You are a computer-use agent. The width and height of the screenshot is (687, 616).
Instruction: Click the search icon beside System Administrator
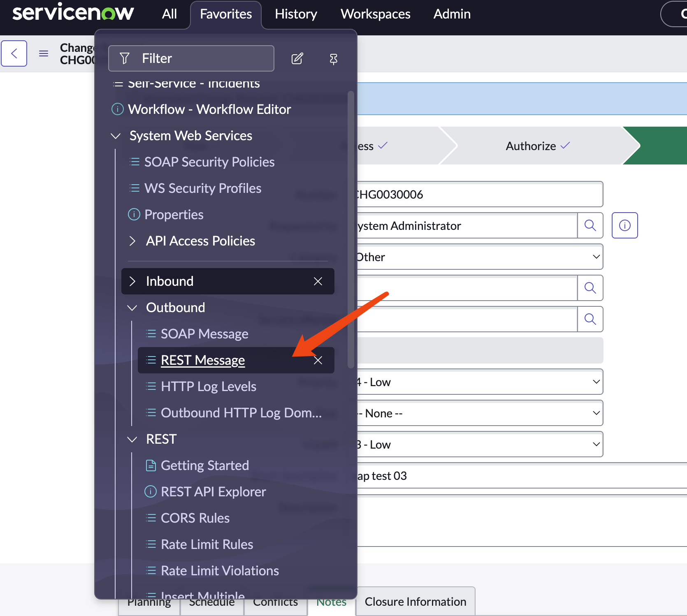click(590, 225)
